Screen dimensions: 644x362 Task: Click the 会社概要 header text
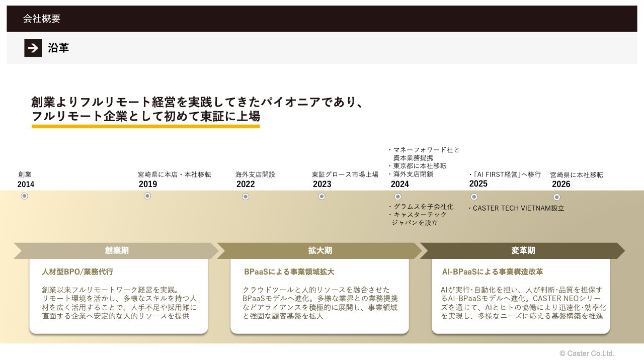pos(42,19)
